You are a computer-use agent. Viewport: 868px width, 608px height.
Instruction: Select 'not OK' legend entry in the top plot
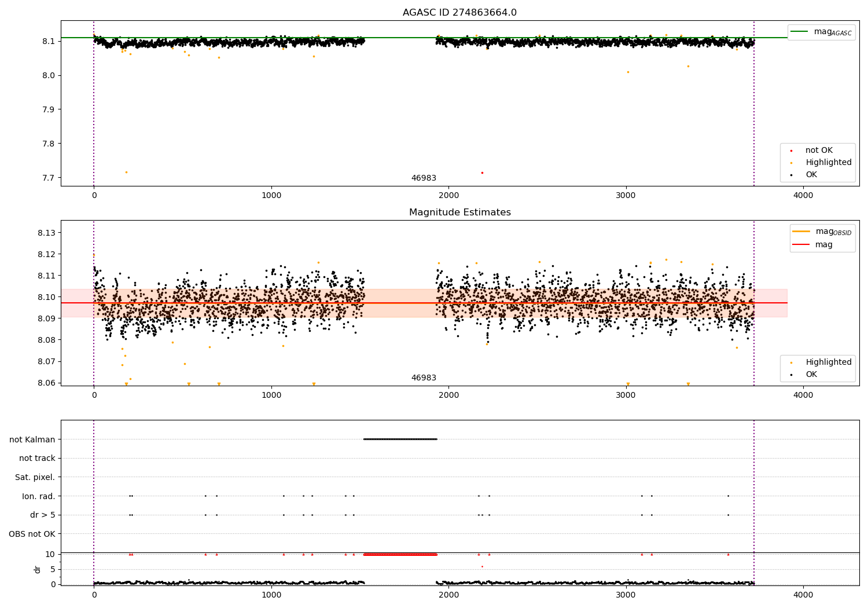click(x=819, y=151)
